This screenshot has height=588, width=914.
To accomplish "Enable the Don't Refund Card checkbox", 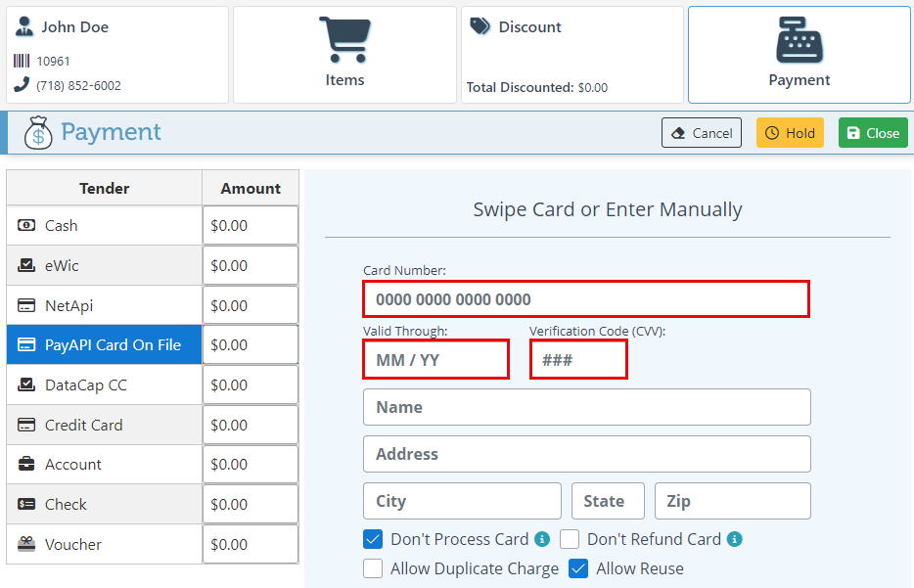I will (570, 539).
